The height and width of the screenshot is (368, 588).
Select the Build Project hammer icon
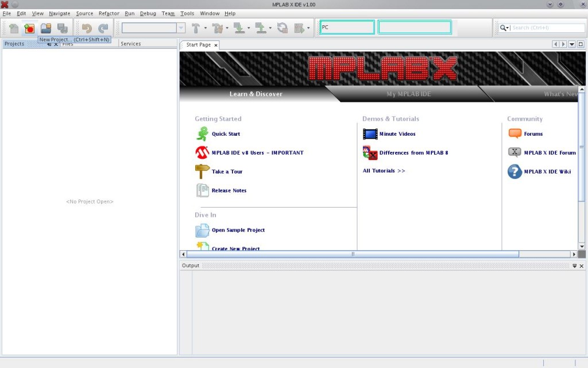pyautogui.click(x=195, y=27)
